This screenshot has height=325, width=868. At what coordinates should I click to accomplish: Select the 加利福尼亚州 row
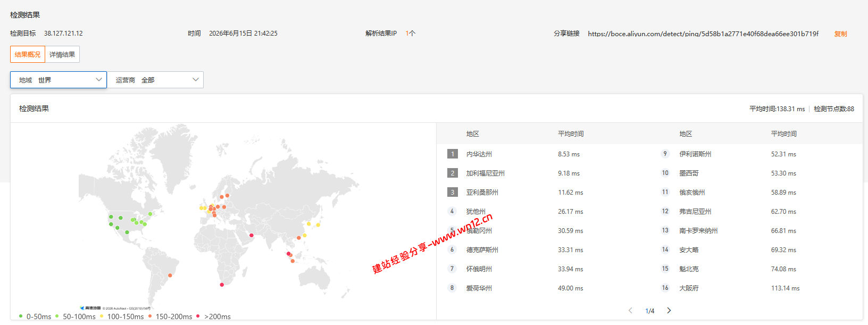point(544,173)
